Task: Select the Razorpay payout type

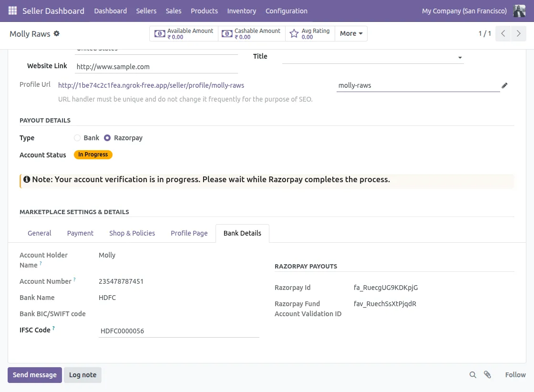Action: click(x=107, y=138)
